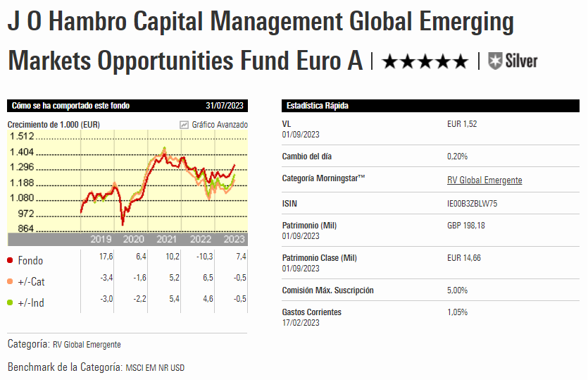Select the 2021 year label on chart
The height and width of the screenshot is (380, 588).
point(168,240)
